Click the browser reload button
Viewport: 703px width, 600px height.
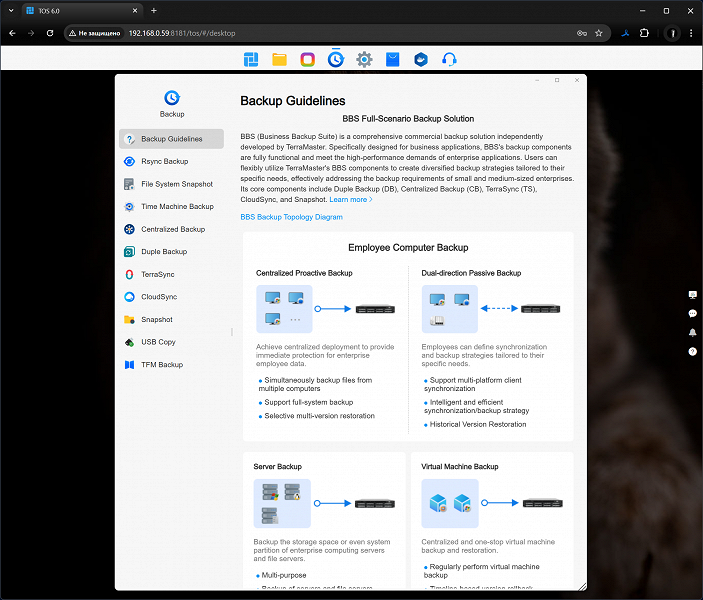click(50, 33)
